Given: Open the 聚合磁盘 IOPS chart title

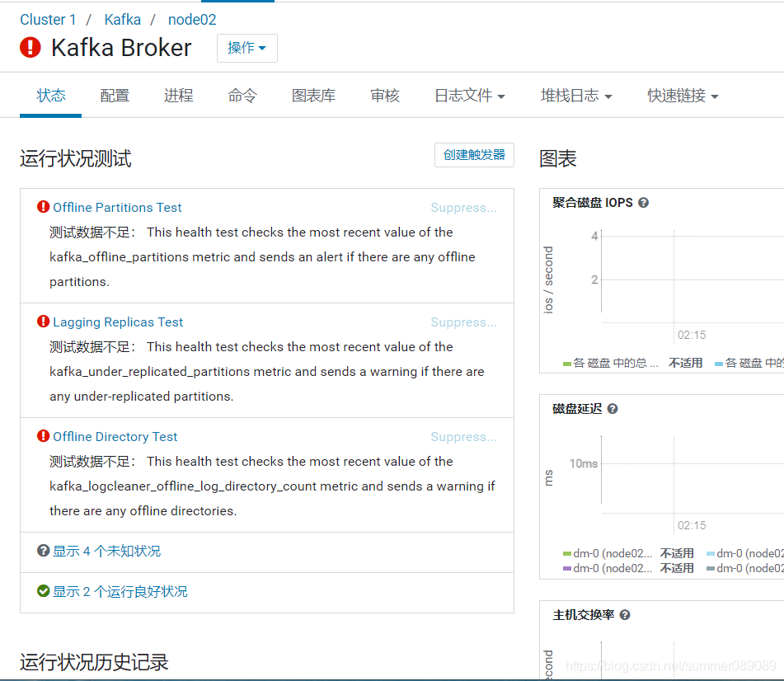Looking at the screenshot, I should [593, 203].
